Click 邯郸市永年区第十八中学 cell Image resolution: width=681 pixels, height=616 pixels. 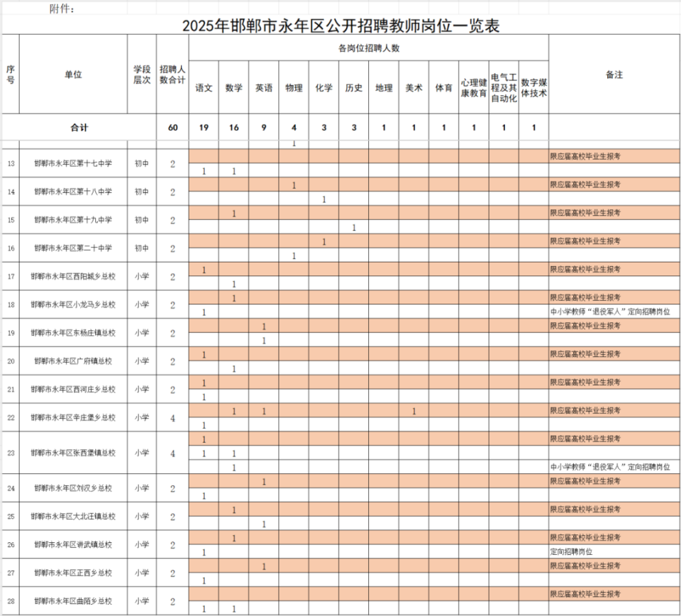(x=73, y=192)
